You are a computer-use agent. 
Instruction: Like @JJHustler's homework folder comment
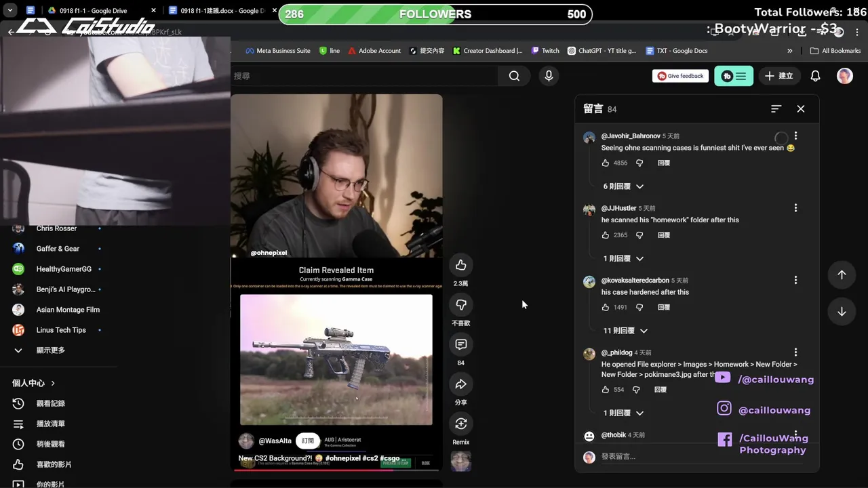[606, 235]
